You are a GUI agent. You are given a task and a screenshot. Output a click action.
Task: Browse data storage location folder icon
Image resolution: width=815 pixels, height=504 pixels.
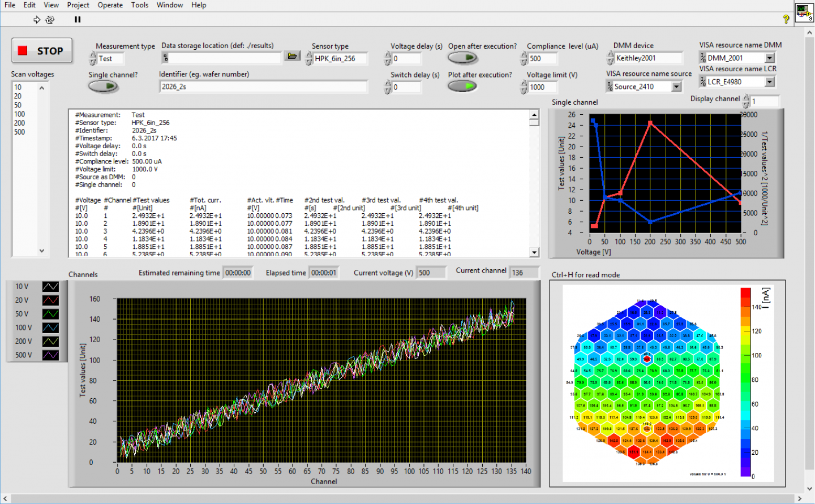pos(292,55)
